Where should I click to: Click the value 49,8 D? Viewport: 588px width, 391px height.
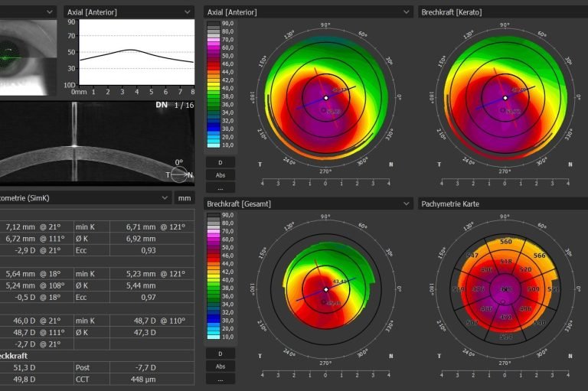(x=24, y=379)
